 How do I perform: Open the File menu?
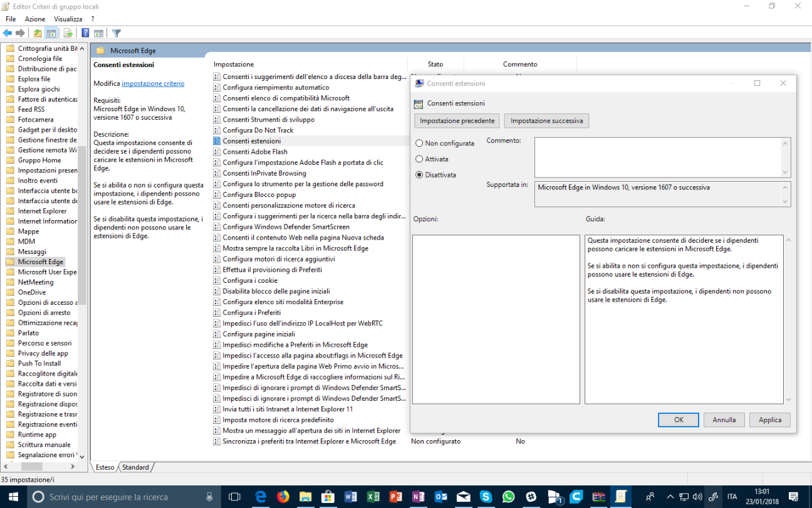pos(11,19)
